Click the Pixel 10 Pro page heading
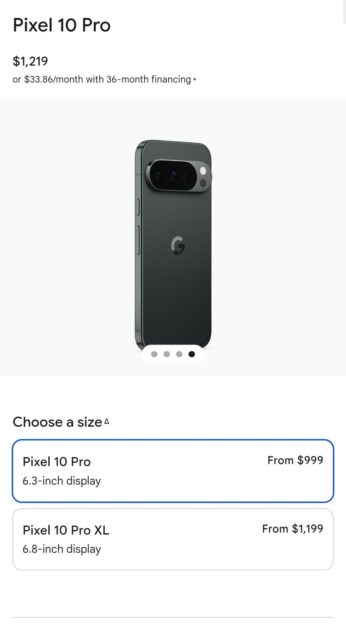Screen dimensions: 346x644 (62, 25)
